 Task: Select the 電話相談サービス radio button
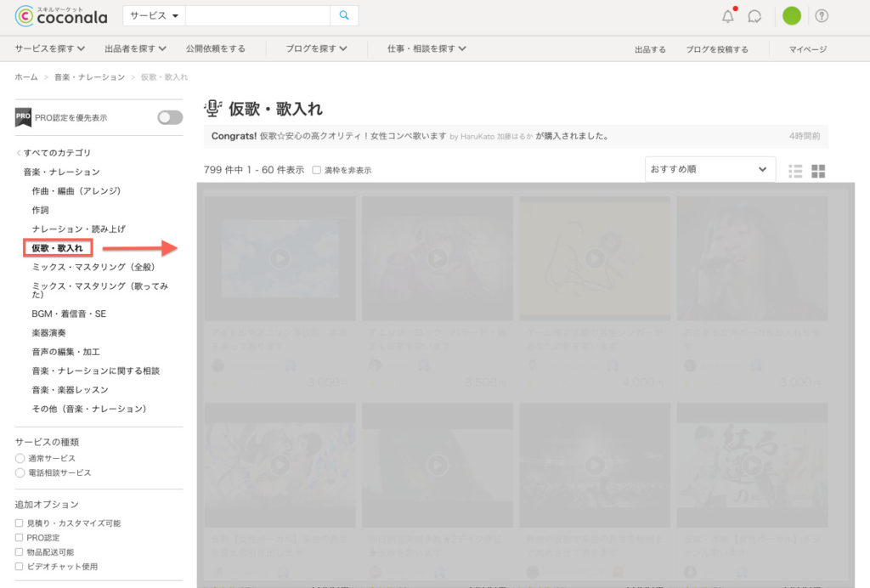[x=20, y=472]
